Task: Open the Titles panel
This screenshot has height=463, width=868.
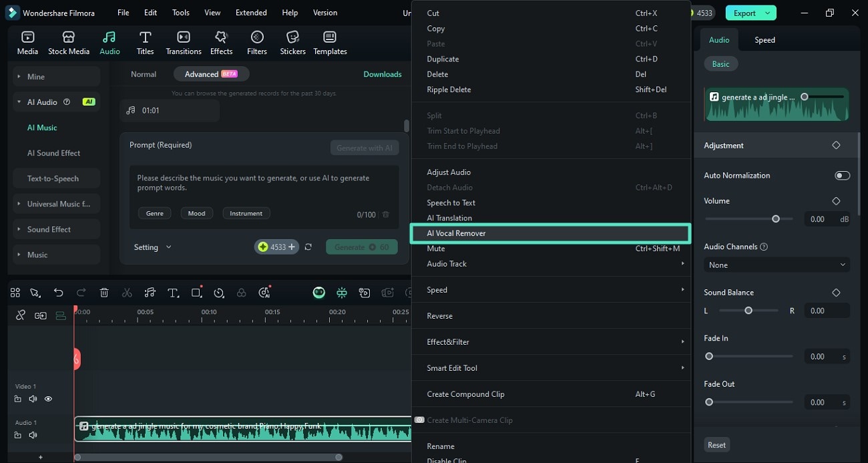Action: 145,43
